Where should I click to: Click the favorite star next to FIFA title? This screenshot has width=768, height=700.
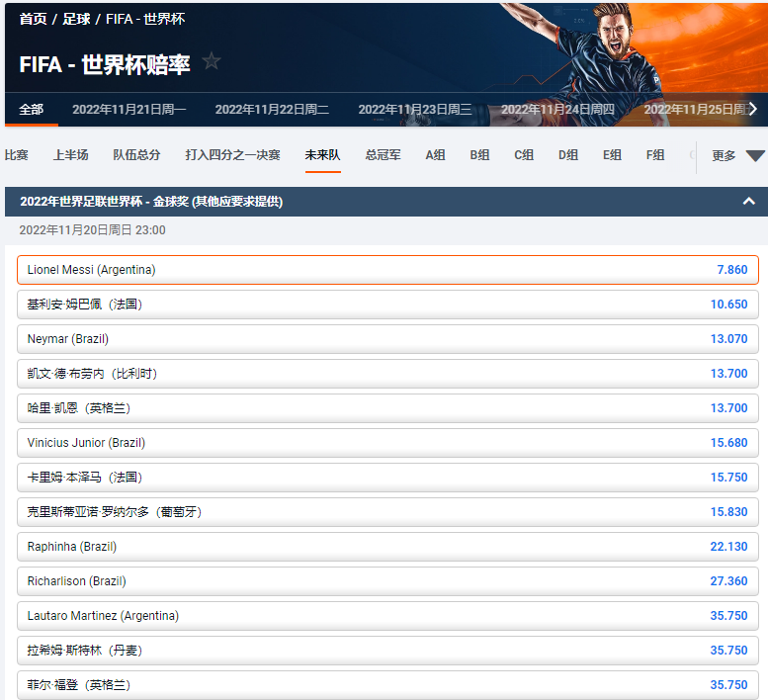pos(211,61)
